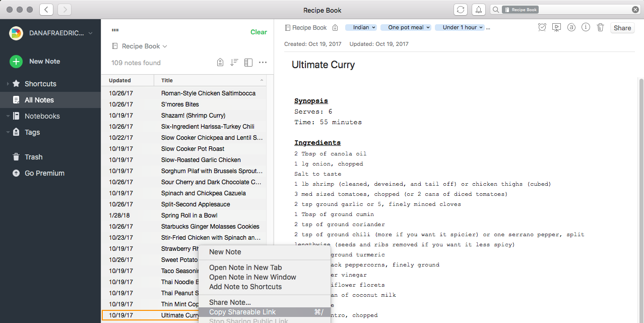Choose New Note in context menu
This screenshot has height=323, width=644.
click(225, 252)
